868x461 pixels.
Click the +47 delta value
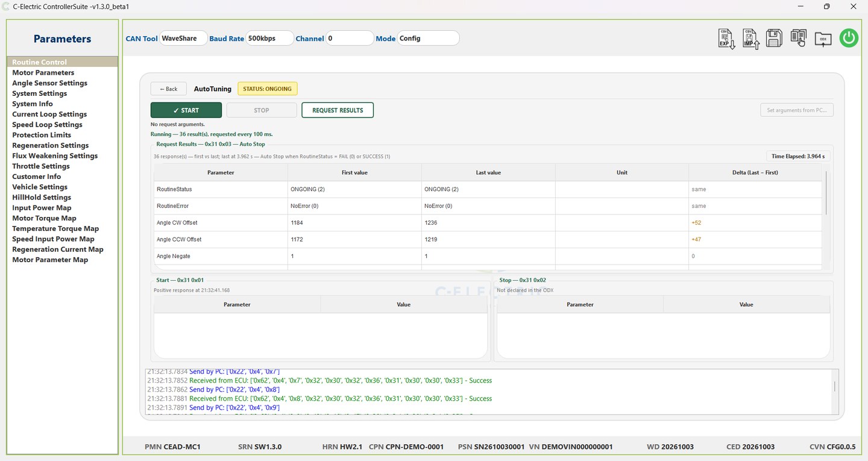(x=697, y=239)
